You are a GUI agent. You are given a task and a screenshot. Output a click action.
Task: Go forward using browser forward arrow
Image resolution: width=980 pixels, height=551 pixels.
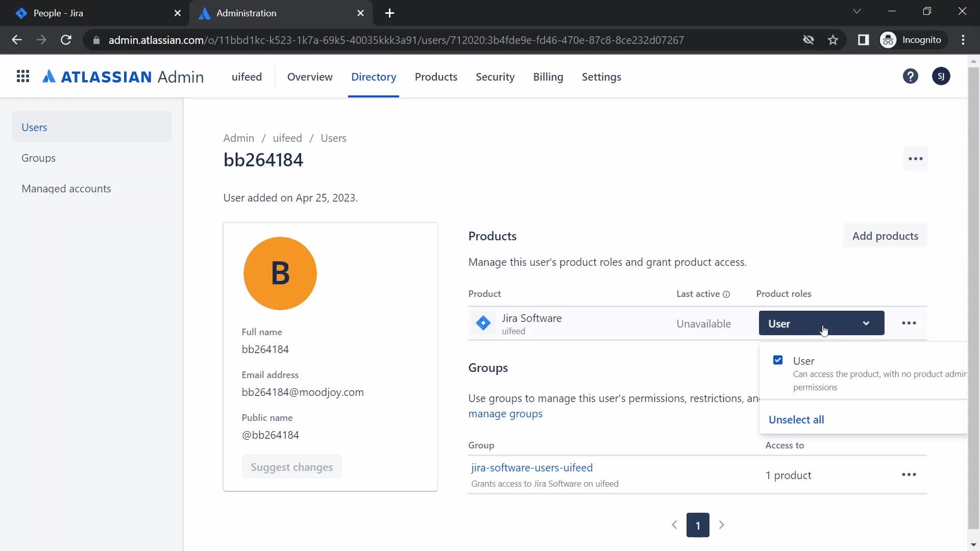(x=41, y=40)
